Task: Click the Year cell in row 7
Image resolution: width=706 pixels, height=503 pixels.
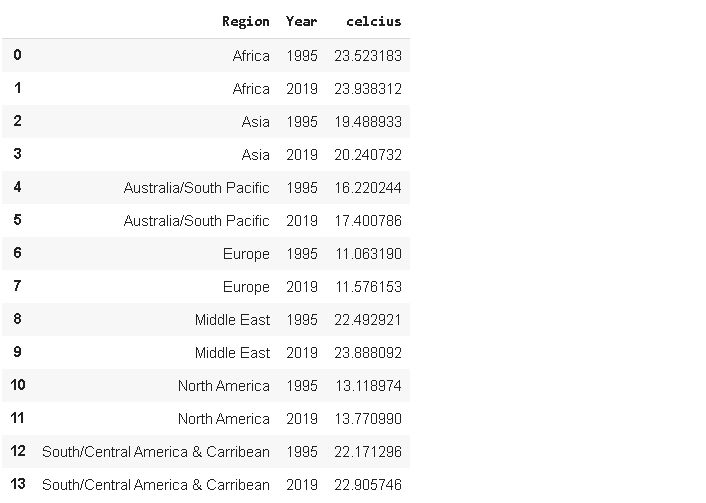Action: click(x=301, y=287)
